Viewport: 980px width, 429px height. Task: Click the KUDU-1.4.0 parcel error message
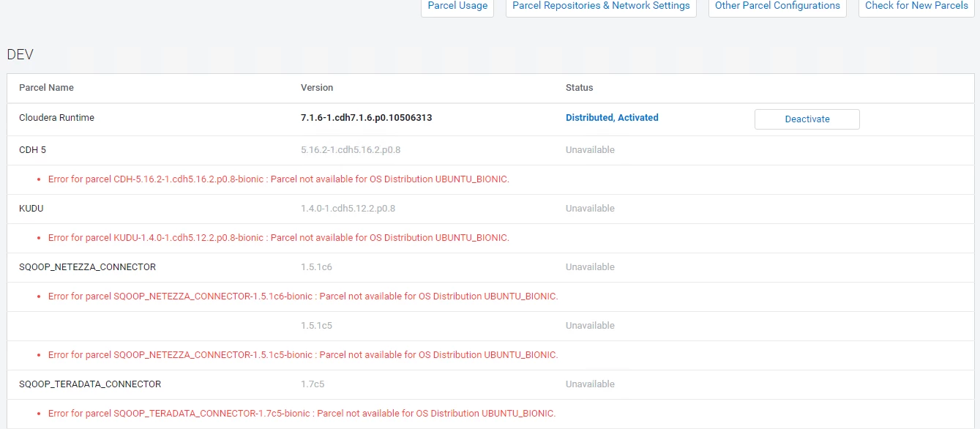[279, 238]
